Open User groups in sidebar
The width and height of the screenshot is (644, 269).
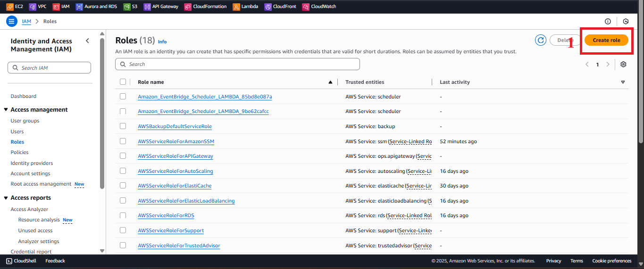tap(25, 121)
